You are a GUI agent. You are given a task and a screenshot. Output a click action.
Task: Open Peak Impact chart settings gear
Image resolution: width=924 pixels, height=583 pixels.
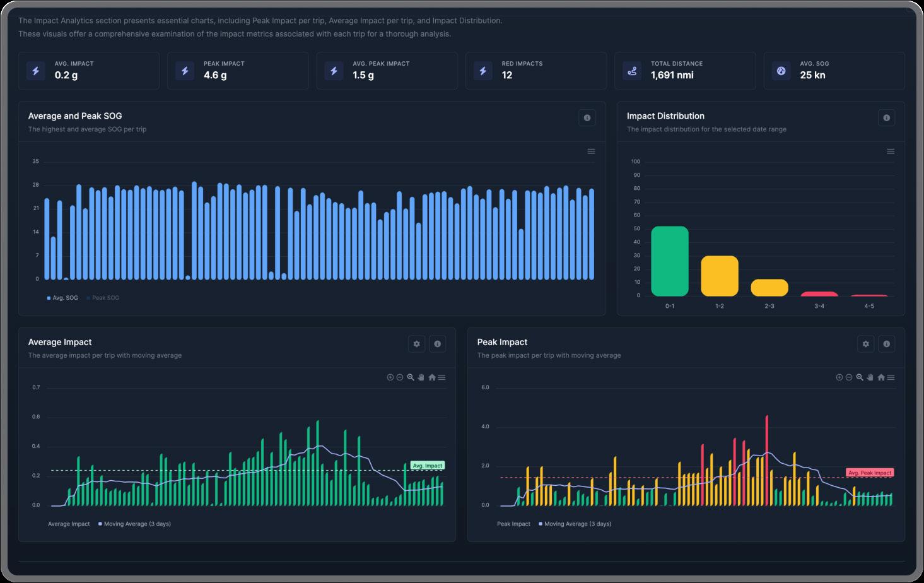pos(865,344)
